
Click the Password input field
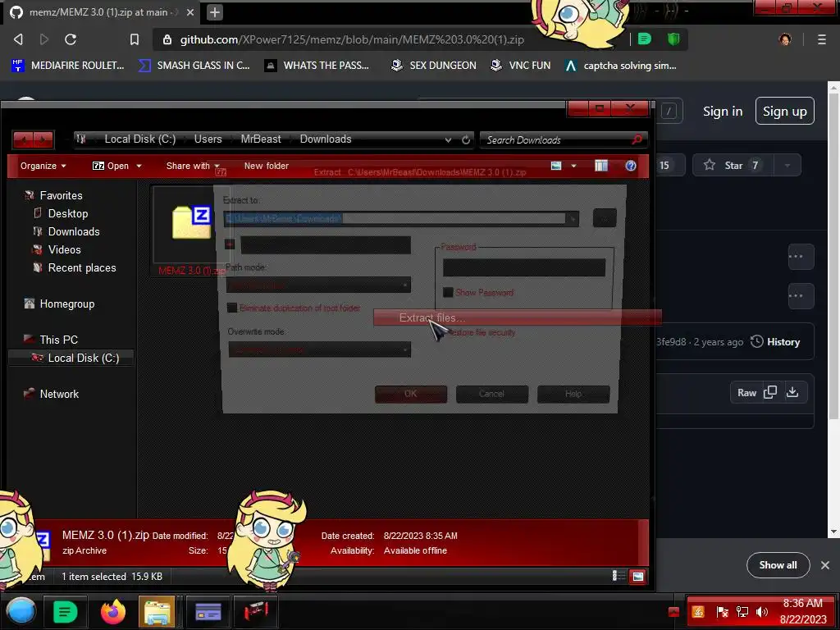524,267
